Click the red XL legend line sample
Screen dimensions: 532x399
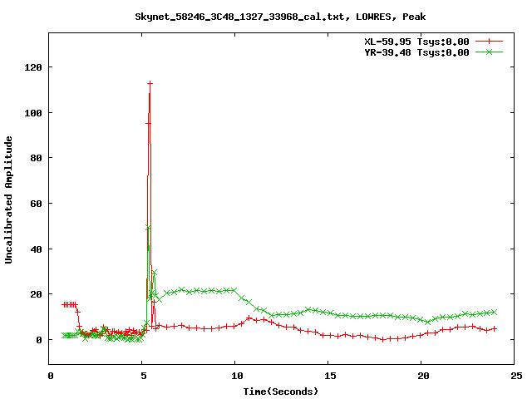[x=489, y=42]
